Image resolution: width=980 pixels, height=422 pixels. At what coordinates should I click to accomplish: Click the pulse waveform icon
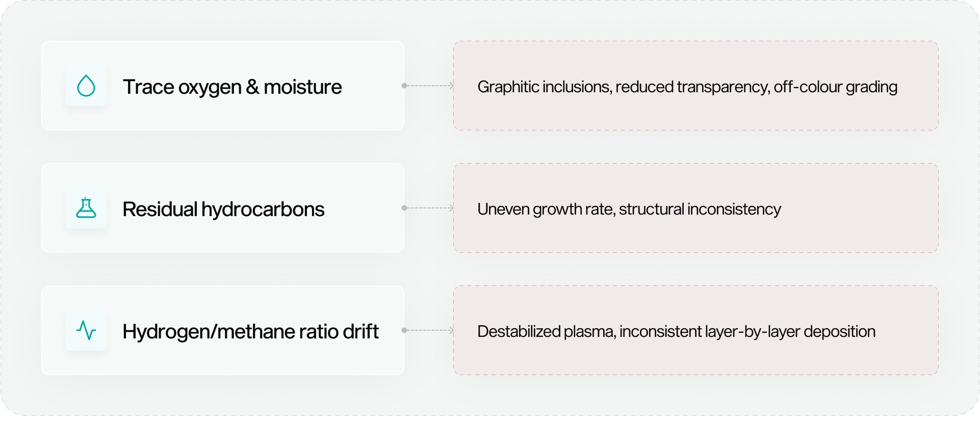pyautogui.click(x=86, y=330)
